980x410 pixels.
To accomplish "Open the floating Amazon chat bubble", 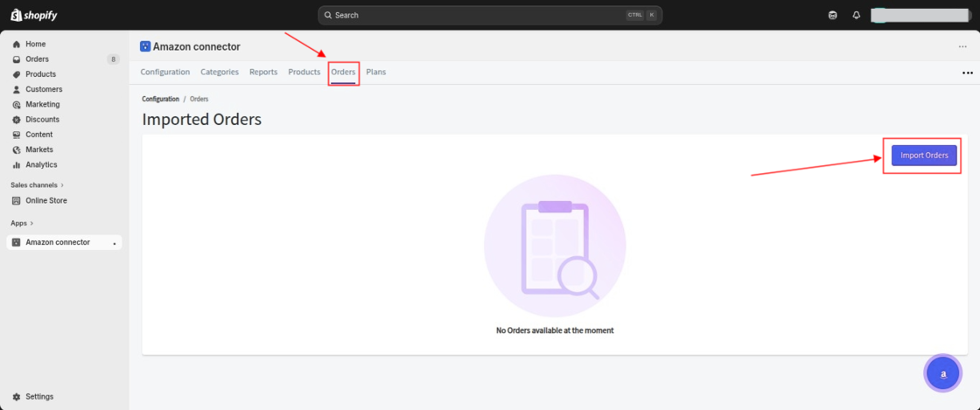I will 943,373.
